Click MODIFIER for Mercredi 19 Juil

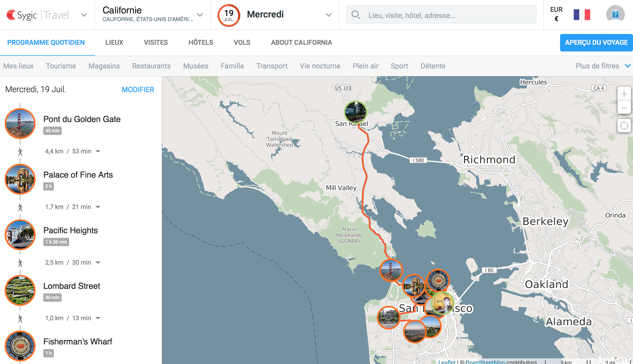[x=138, y=90]
